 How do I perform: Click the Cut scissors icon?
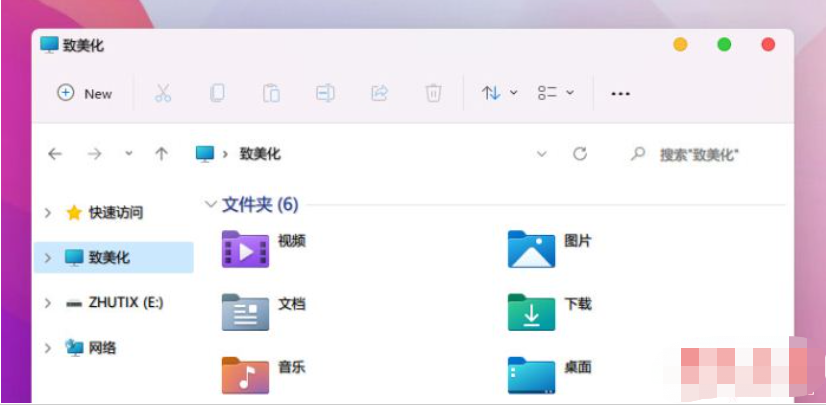pyautogui.click(x=163, y=93)
